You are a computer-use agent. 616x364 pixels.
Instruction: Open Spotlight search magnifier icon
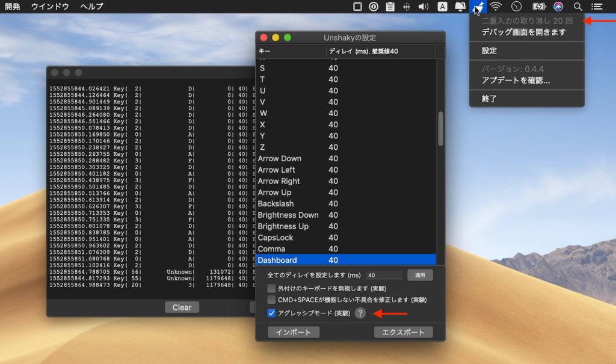[578, 7]
